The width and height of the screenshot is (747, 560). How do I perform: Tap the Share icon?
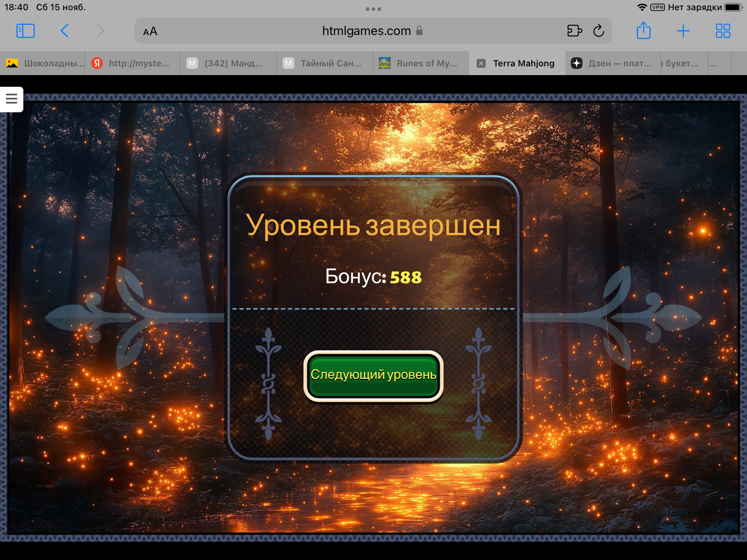(x=643, y=31)
